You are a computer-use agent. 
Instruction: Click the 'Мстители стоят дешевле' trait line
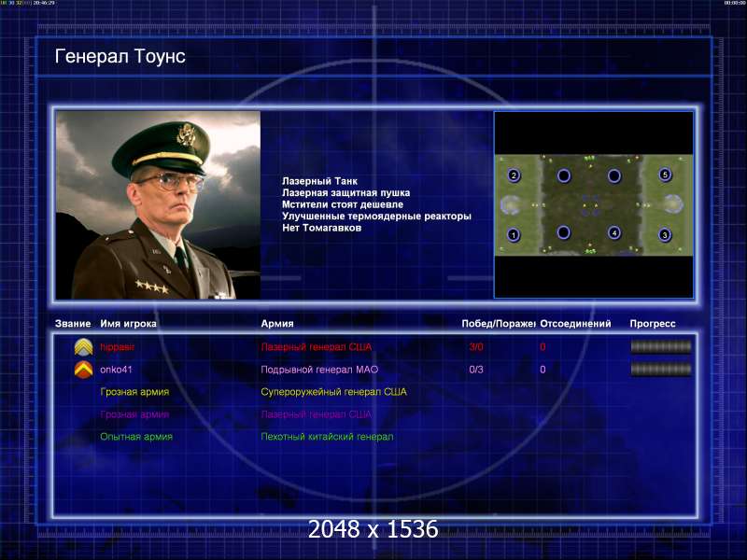tap(343, 204)
